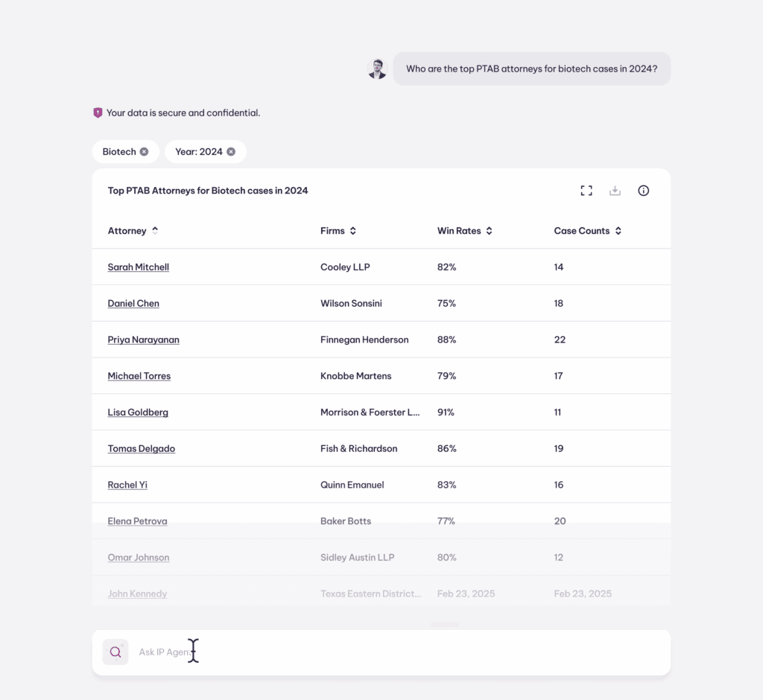Click the secure data shield icon

[98, 113]
